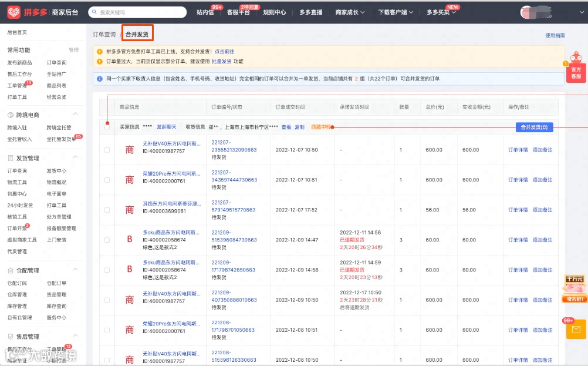Click the 发货管理 section icon

[11, 158]
